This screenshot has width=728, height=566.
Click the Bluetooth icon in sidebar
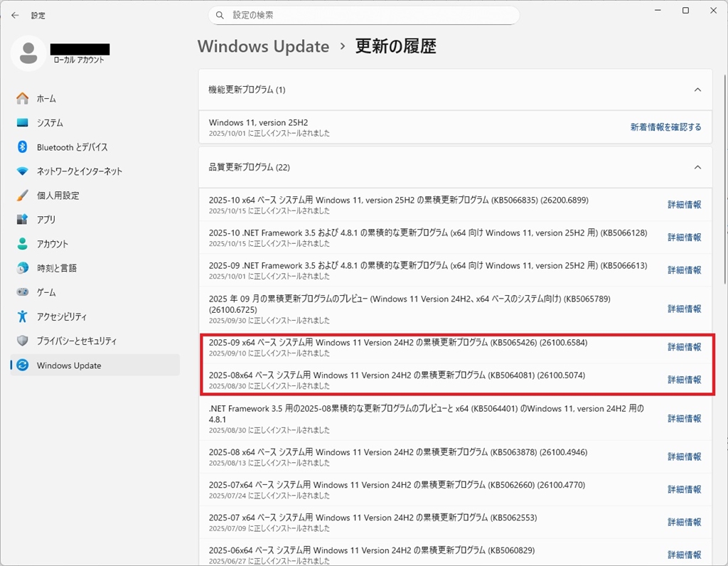pyautogui.click(x=22, y=146)
